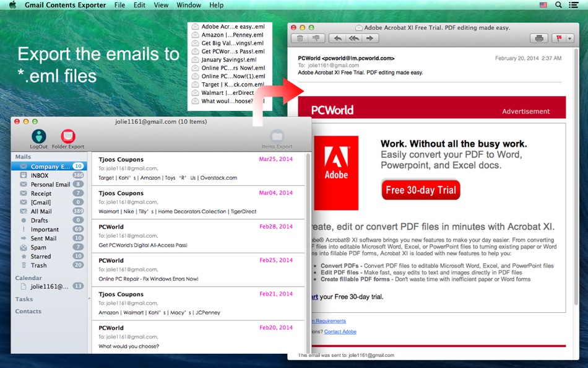Forward message with right arrow icon

point(370,38)
